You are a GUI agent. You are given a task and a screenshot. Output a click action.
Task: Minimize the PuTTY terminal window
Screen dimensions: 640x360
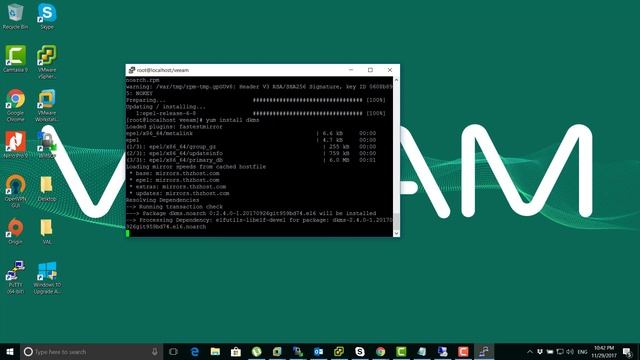(351, 70)
